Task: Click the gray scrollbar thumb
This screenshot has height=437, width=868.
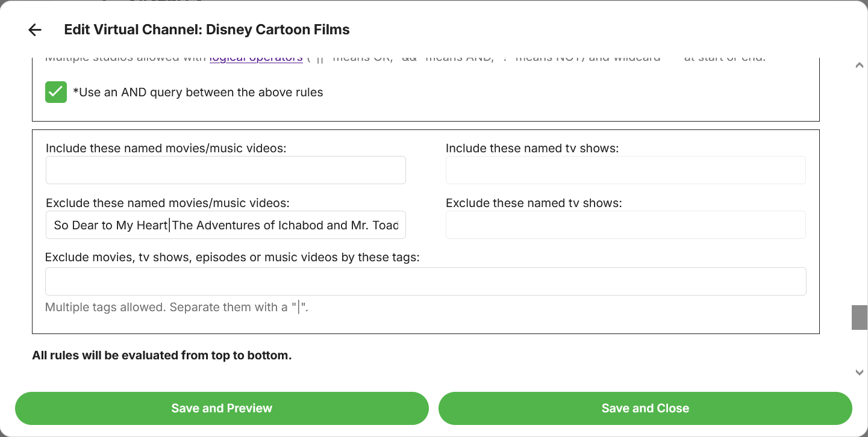Action: 859,317
